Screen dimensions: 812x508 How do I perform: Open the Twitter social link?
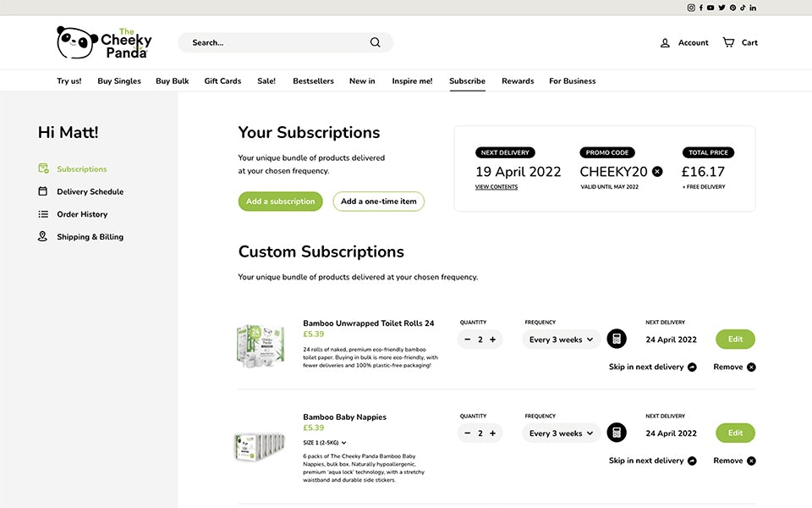point(721,8)
